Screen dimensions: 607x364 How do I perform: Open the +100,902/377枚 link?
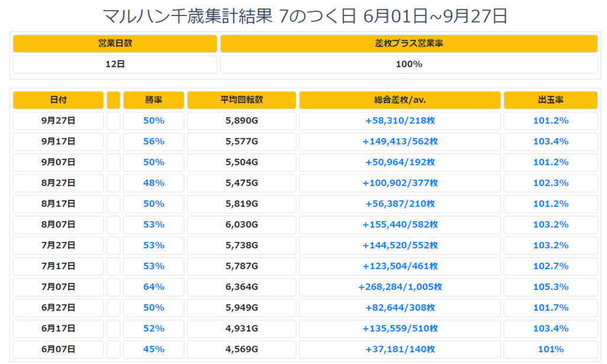pos(400,183)
